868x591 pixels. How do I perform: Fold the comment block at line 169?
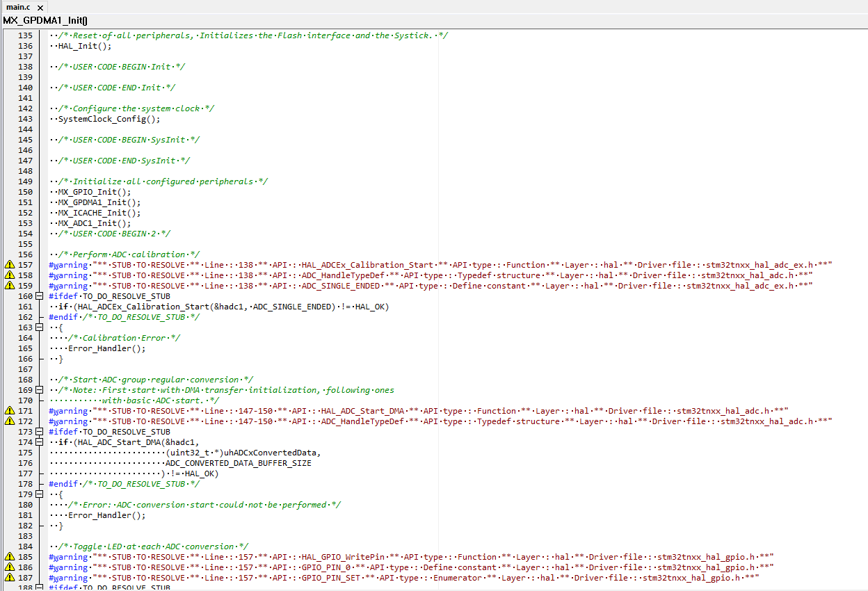(x=40, y=390)
